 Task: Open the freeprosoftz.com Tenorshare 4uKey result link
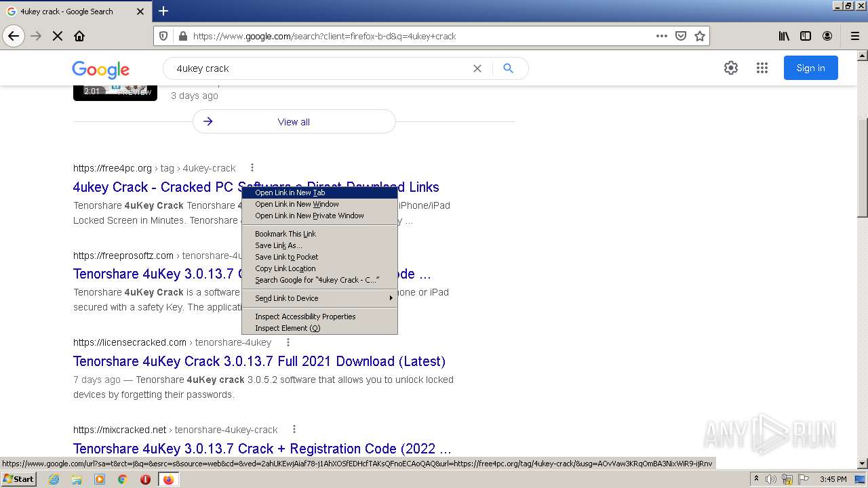[157, 274]
